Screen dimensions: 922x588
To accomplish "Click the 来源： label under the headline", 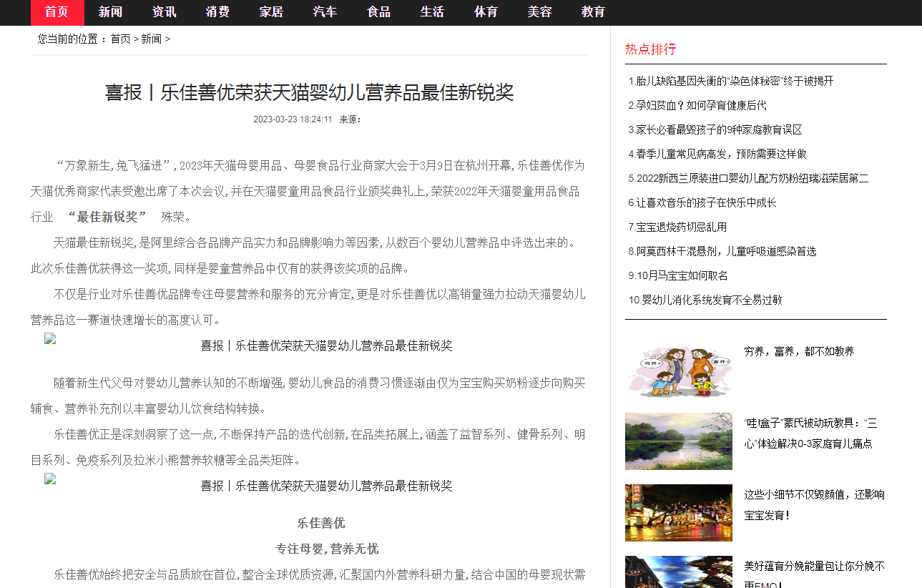I will pos(350,119).
